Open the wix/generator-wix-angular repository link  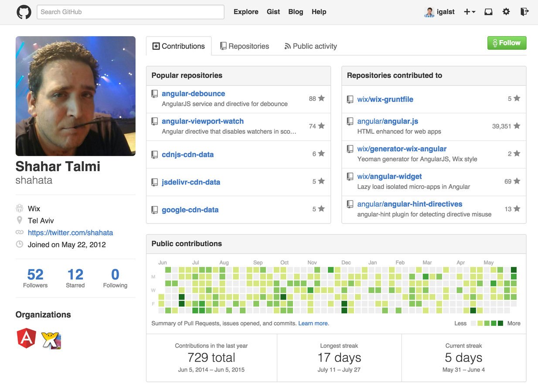click(402, 149)
